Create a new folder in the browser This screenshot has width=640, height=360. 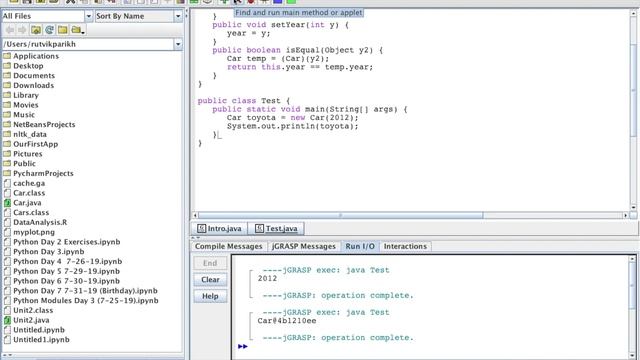[x=62, y=30]
